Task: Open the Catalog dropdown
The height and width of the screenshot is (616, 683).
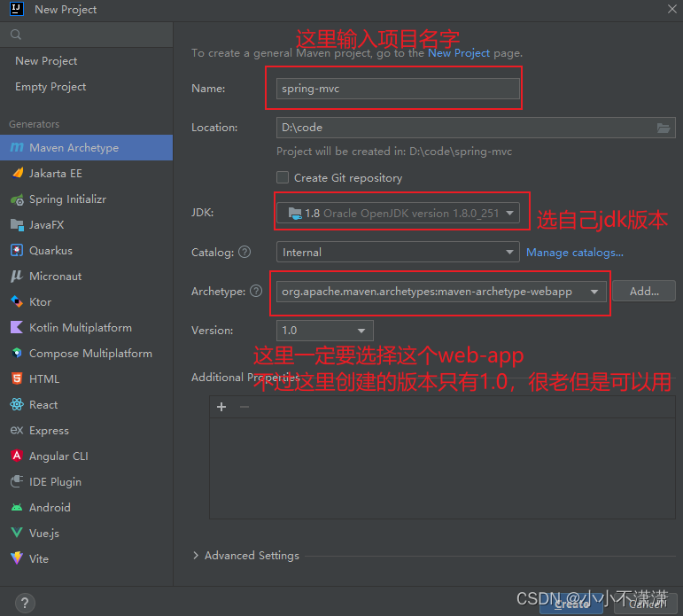Action: (398, 252)
